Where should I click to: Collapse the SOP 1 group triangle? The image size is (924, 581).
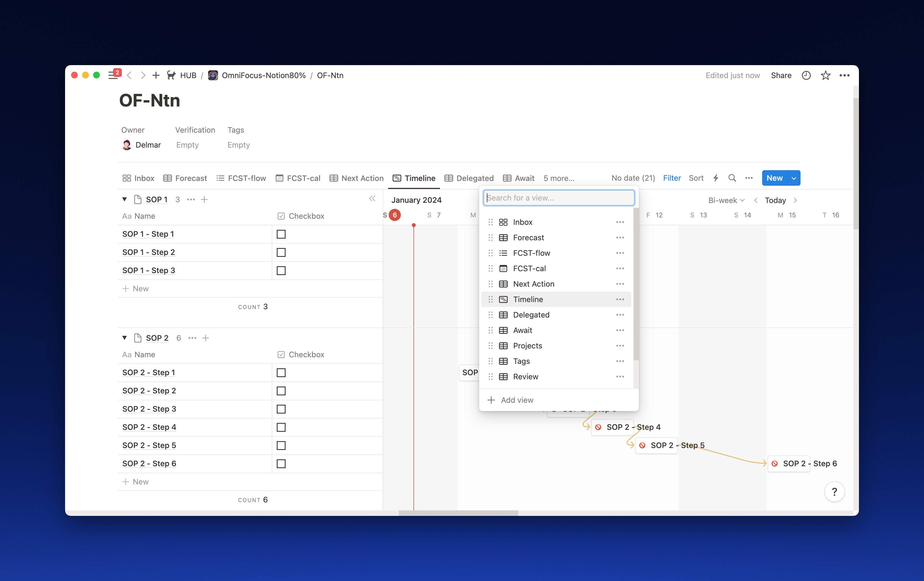(x=125, y=200)
